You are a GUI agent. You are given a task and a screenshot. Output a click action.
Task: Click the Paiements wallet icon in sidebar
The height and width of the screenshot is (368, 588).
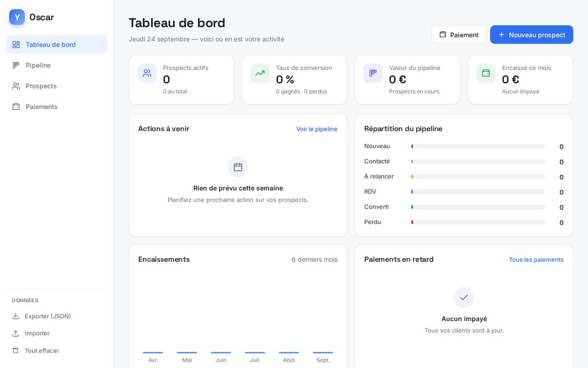[x=16, y=107]
